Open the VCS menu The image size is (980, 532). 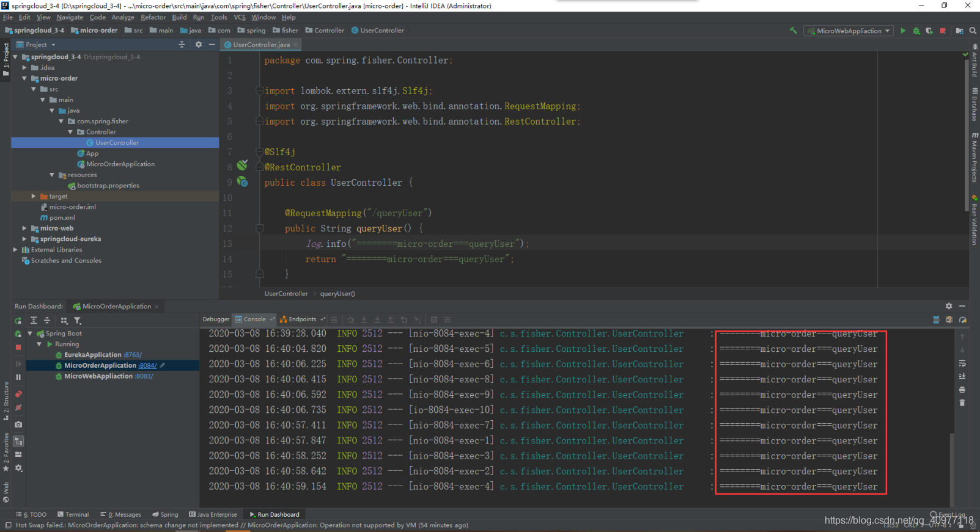coord(240,17)
